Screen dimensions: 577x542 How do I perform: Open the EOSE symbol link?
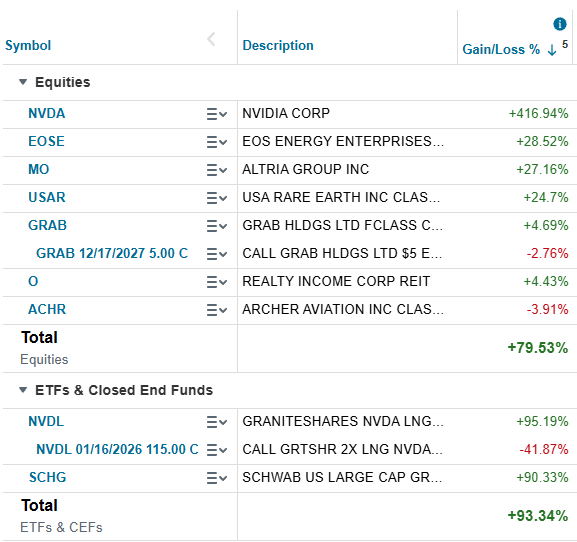tap(46, 141)
